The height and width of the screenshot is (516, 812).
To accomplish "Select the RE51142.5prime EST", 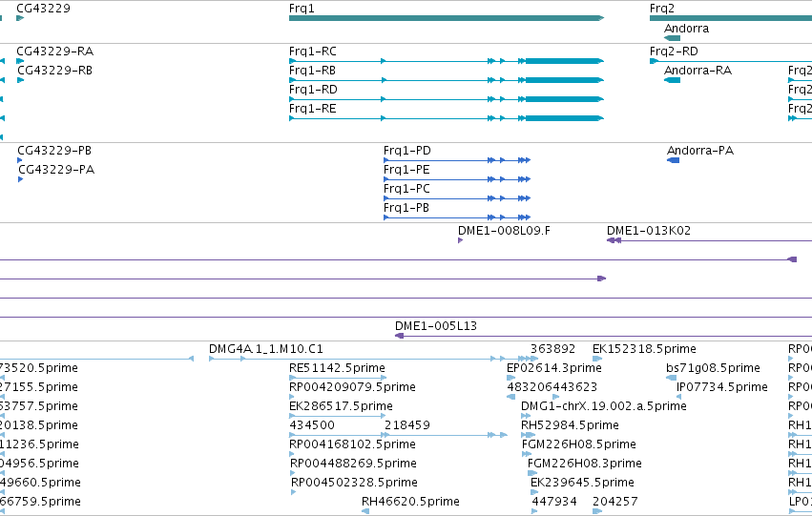I will pyautogui.click(x=338, y=378).
